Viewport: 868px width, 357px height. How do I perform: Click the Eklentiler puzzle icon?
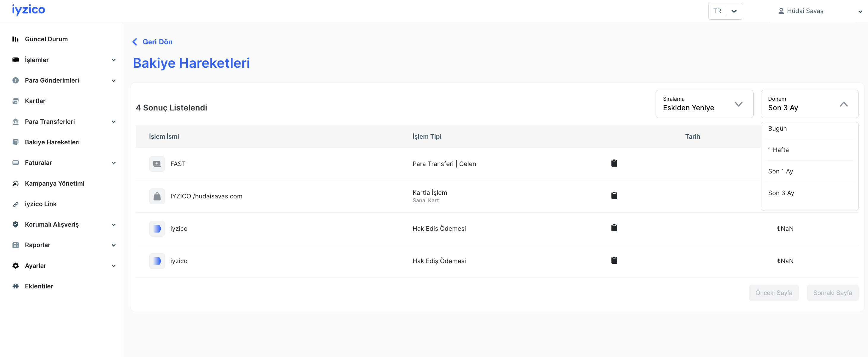point(15,286)
